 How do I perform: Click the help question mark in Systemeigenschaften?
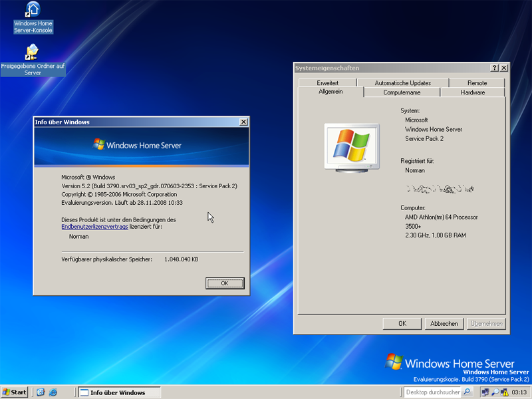pyautogui.click(x=494, y=68)
